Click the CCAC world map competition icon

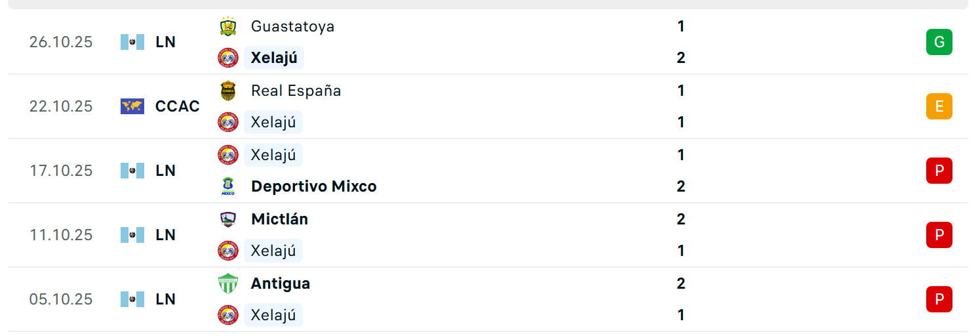click(x=132, y=106)
